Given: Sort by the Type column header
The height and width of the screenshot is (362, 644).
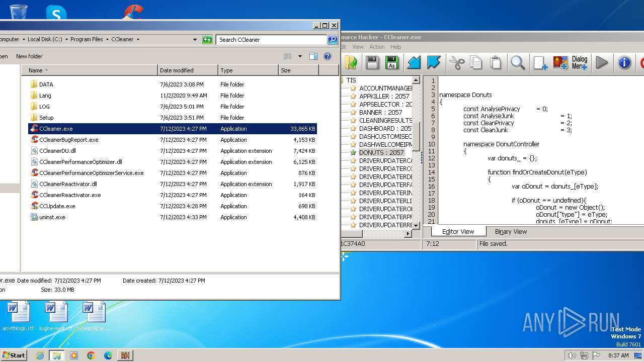Looking at the screenshot, I should click(x=249, y=70).
